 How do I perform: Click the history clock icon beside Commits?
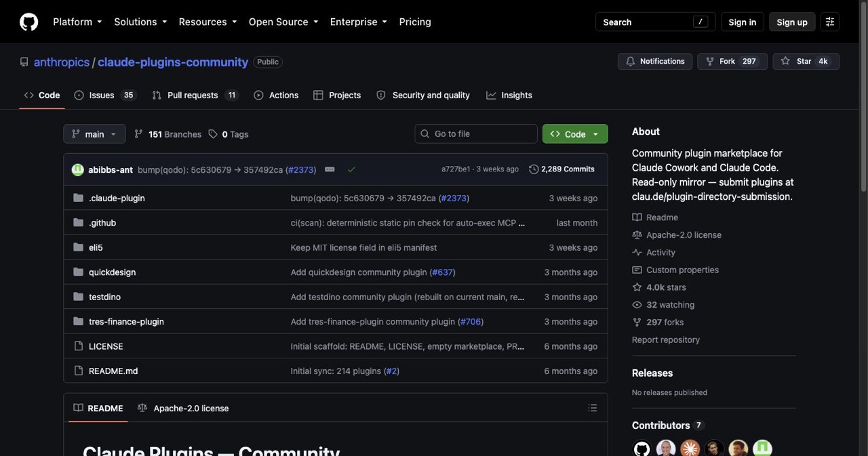[534, 169]
